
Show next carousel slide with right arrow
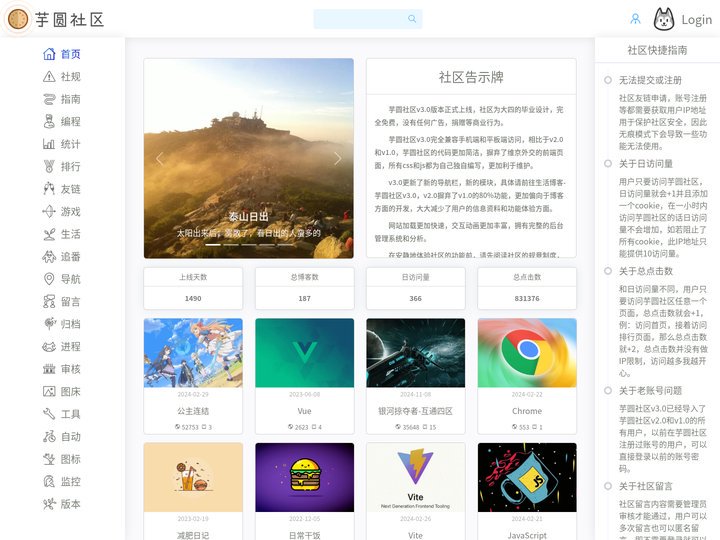pyautogui.click(x=338, y=159)
